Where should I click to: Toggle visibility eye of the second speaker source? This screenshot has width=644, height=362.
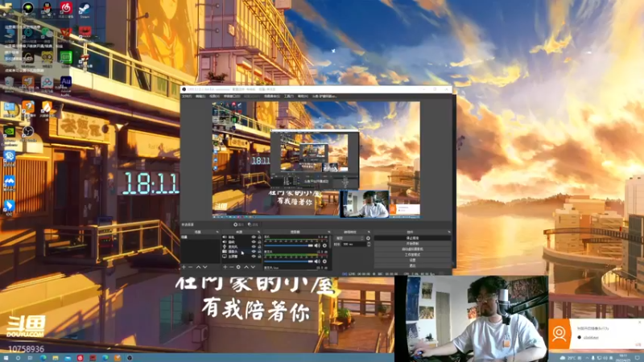[254, 242]
